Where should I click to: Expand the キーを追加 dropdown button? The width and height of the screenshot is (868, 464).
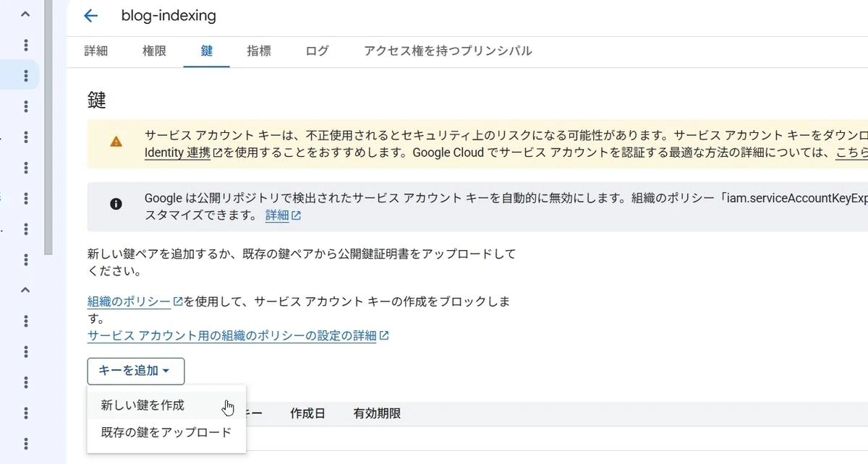tap(136, 371)
